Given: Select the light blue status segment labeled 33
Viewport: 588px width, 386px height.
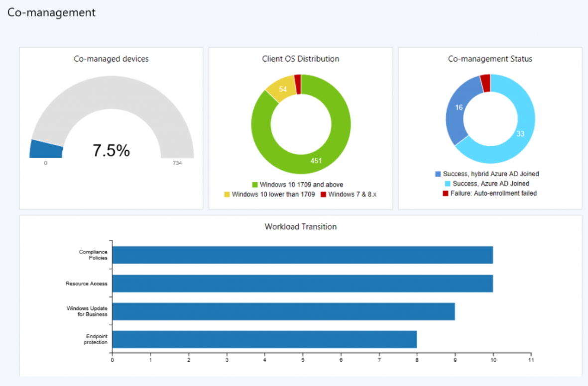Looking at the screenshot, I should click(521, 135).
